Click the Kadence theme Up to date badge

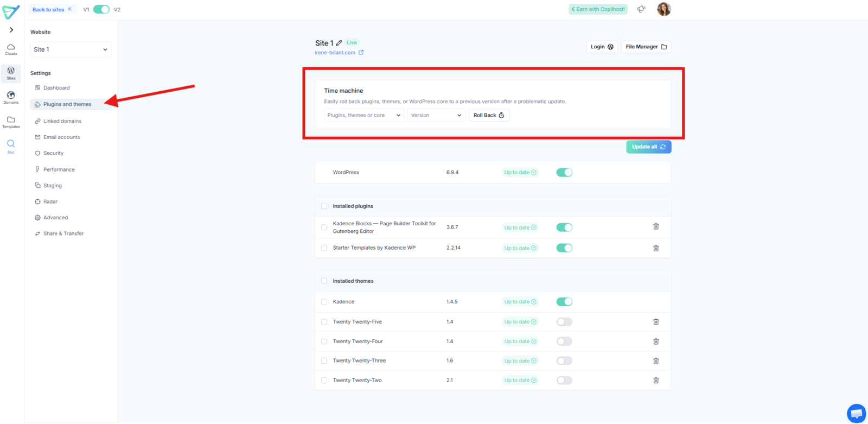(x=520, y=302)
